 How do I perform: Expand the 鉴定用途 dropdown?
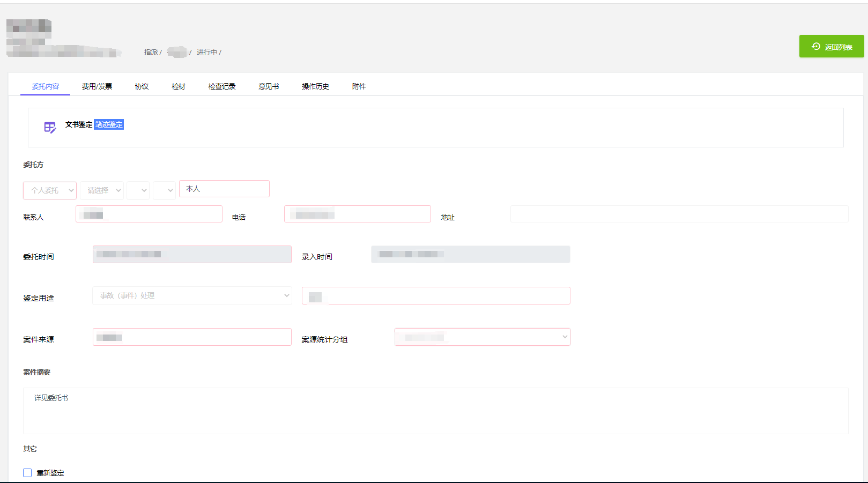click(192, 295)
